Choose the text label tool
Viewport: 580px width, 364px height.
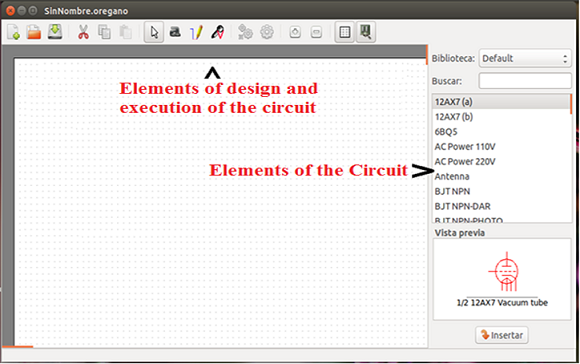pos(175,32)
